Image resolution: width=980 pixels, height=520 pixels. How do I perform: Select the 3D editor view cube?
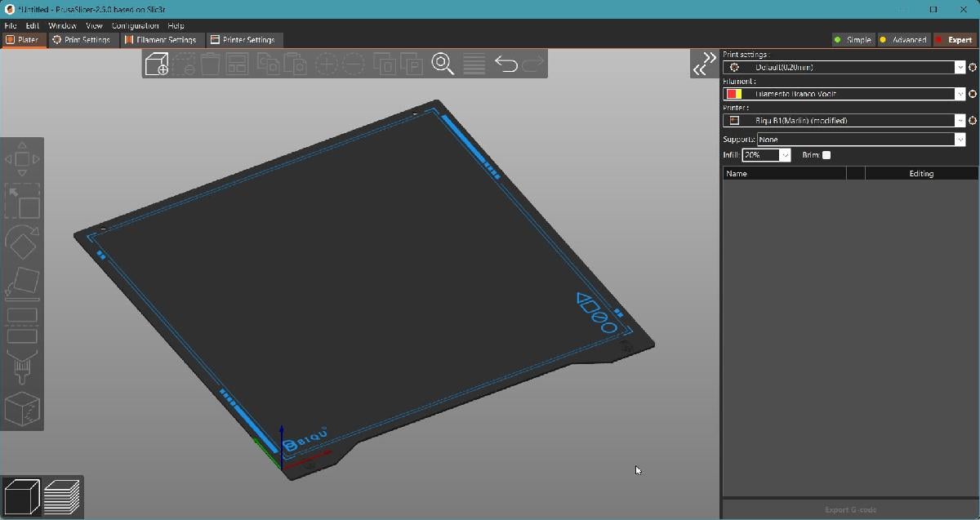pos(22,497)
